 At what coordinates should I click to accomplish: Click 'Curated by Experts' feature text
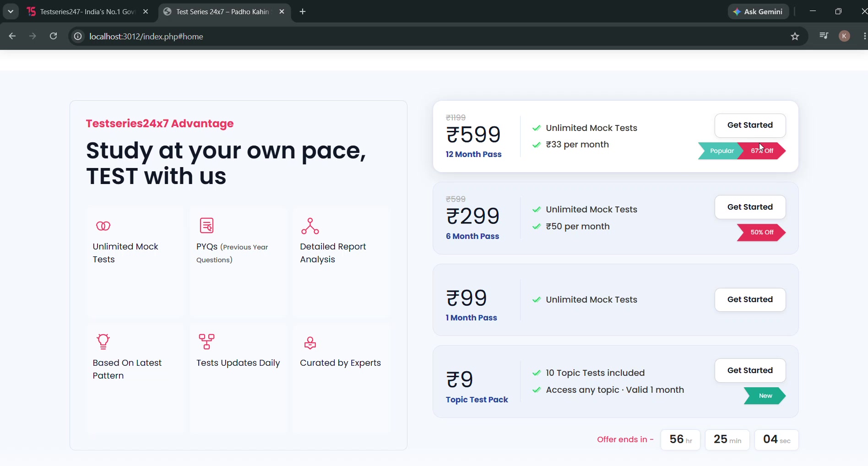340,363
